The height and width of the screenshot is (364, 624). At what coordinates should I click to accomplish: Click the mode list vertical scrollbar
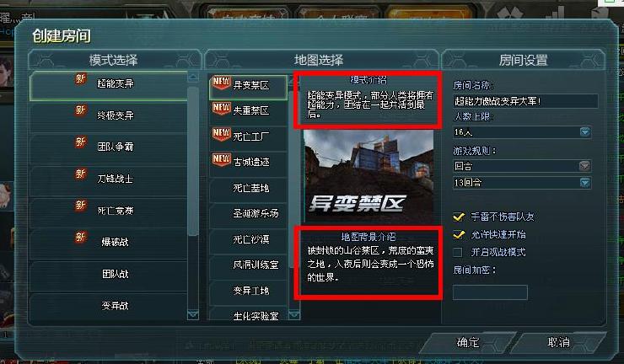[193, 159]
